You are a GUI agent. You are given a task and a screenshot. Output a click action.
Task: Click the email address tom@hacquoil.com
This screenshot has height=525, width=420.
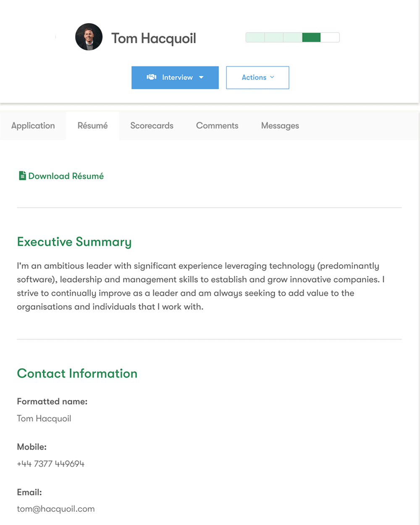(x=55, y=509)
